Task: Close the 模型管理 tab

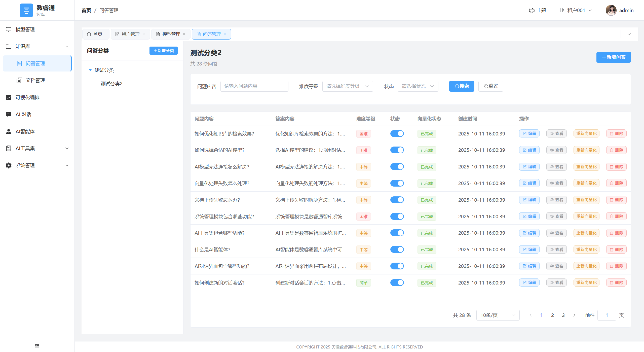Action: pos(184,34)
